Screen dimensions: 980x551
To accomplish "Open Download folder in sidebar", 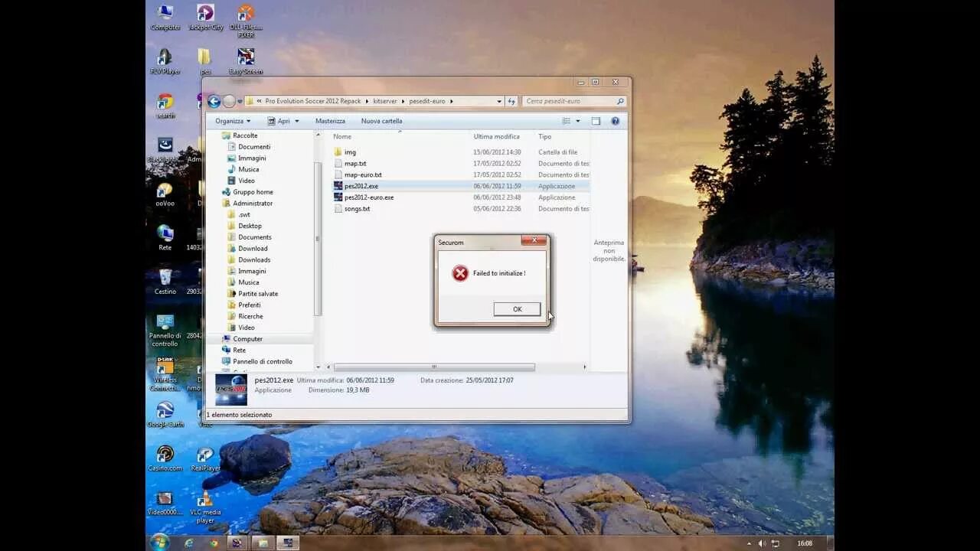I will [253, 249].
